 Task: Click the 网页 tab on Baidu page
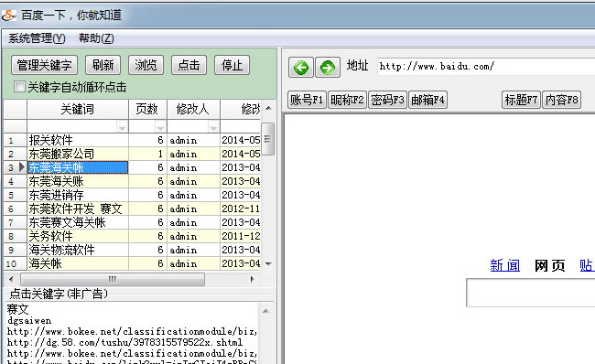point(549,265)
